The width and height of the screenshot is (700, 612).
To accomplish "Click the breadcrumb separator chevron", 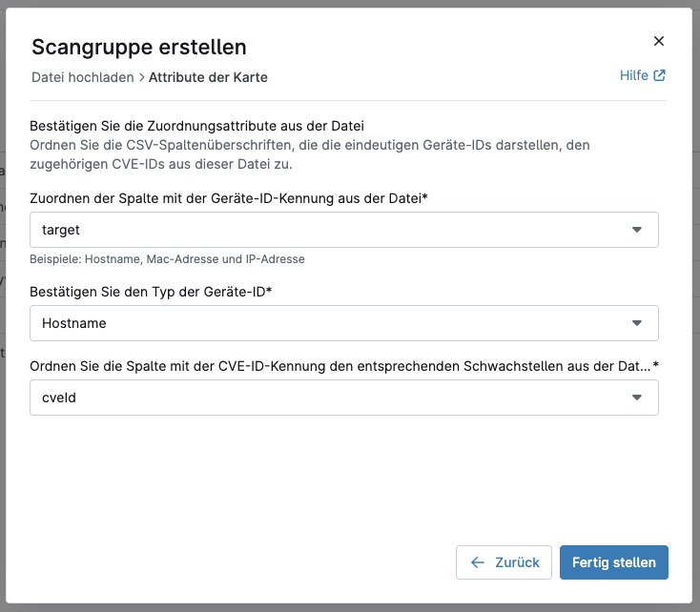I will pyautogui.click(x=141, y=77).
